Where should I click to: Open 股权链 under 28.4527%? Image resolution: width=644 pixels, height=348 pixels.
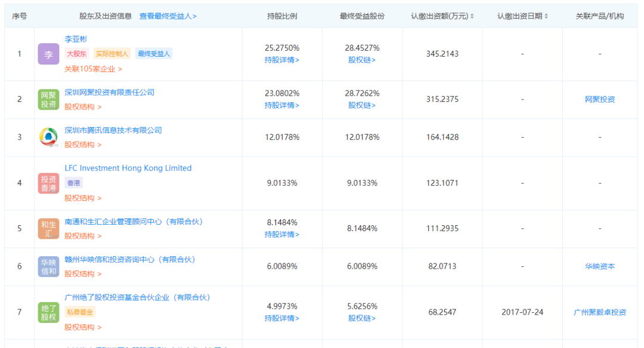tap(362, 60)
